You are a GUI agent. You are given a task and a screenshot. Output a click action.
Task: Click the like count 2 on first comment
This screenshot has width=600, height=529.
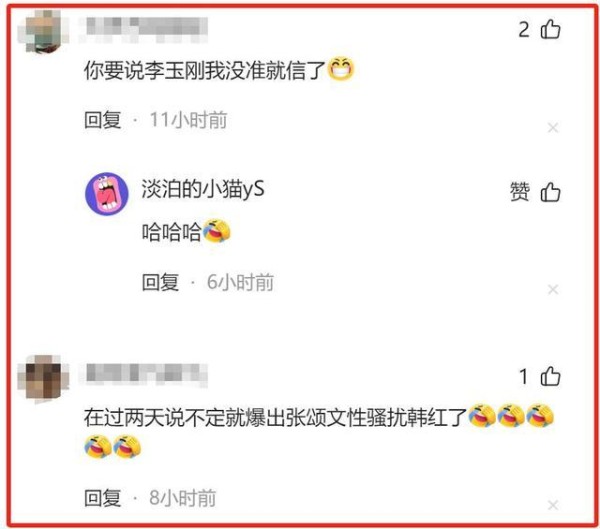(x=524, y=29)
